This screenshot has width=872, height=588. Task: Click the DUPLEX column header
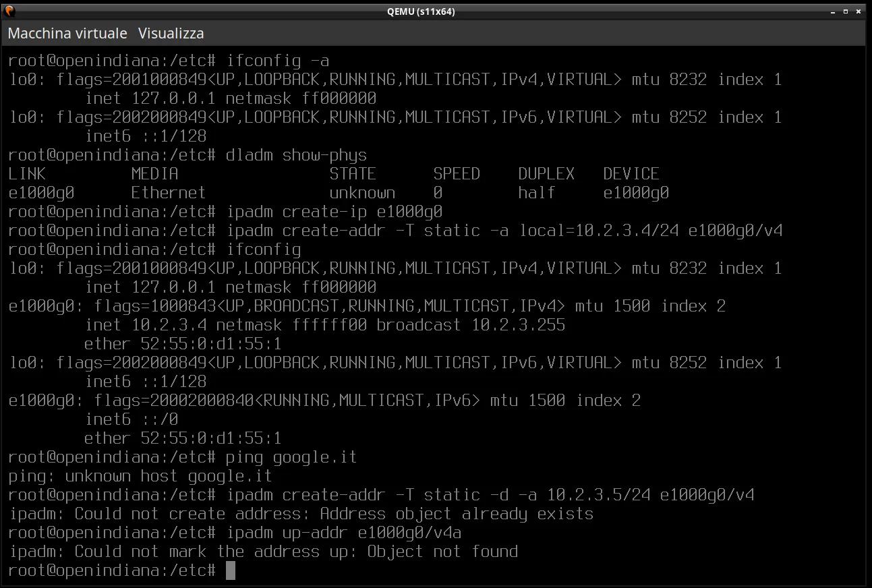click(x=546, y=174)
